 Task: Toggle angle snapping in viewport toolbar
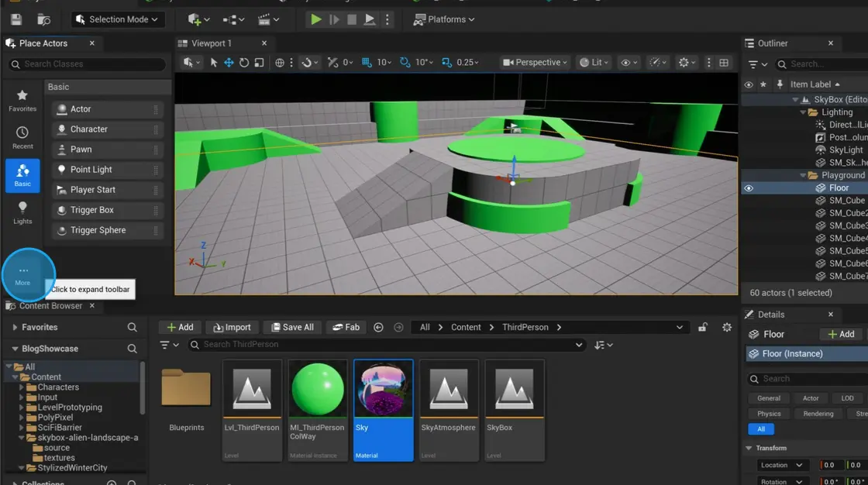click(x=405, y=63)
